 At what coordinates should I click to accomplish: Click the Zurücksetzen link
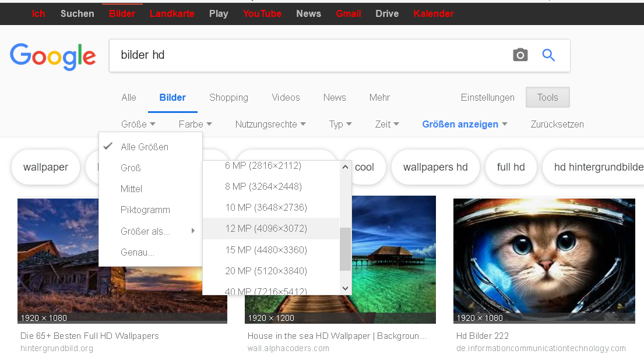click(x=557, y=124)
